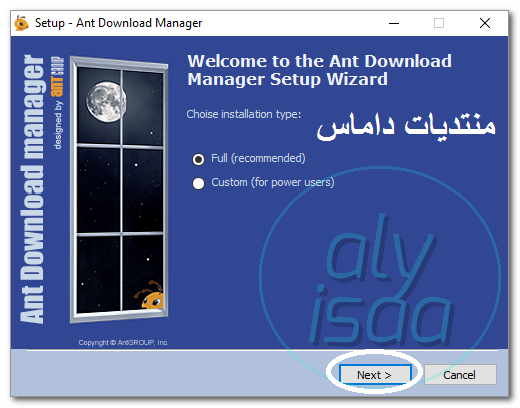Click the vertical Ant Download manager logo text
520x408 pixels.
click(32, 189)
